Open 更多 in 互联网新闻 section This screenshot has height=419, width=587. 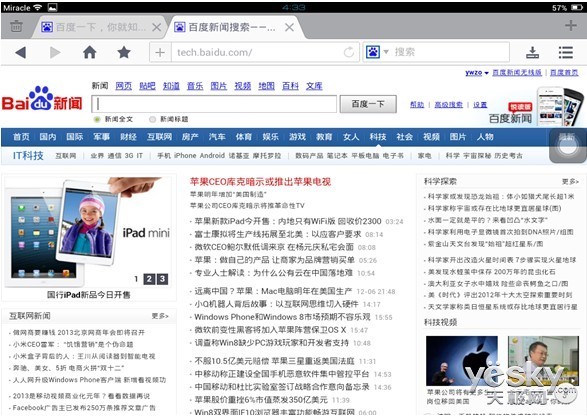160,316
